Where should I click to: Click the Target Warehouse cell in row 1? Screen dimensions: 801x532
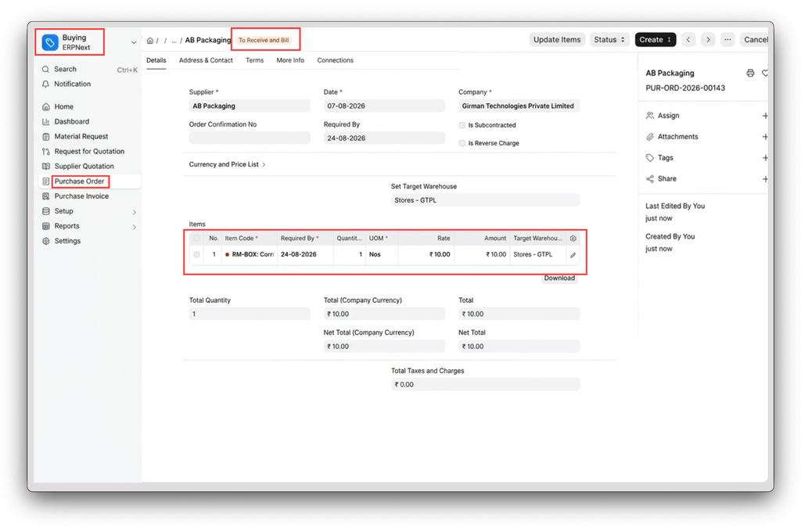[538, 254]
